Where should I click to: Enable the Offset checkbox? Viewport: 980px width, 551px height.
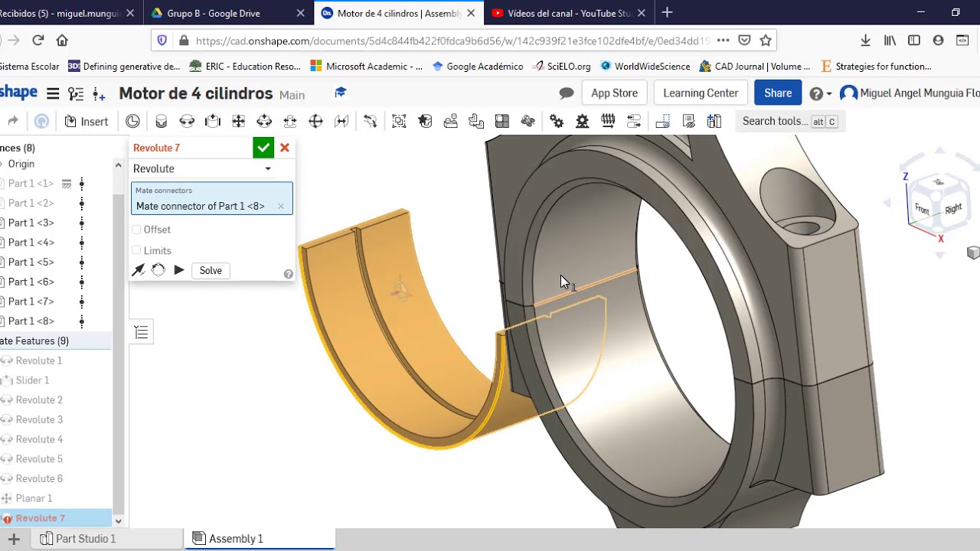tap(136, 230)
